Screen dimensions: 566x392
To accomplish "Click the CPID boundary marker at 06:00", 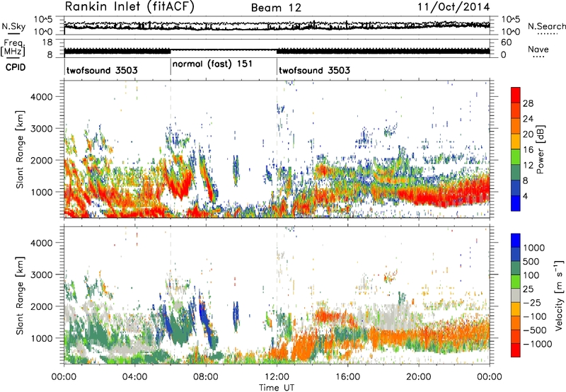I will [171, 67].
